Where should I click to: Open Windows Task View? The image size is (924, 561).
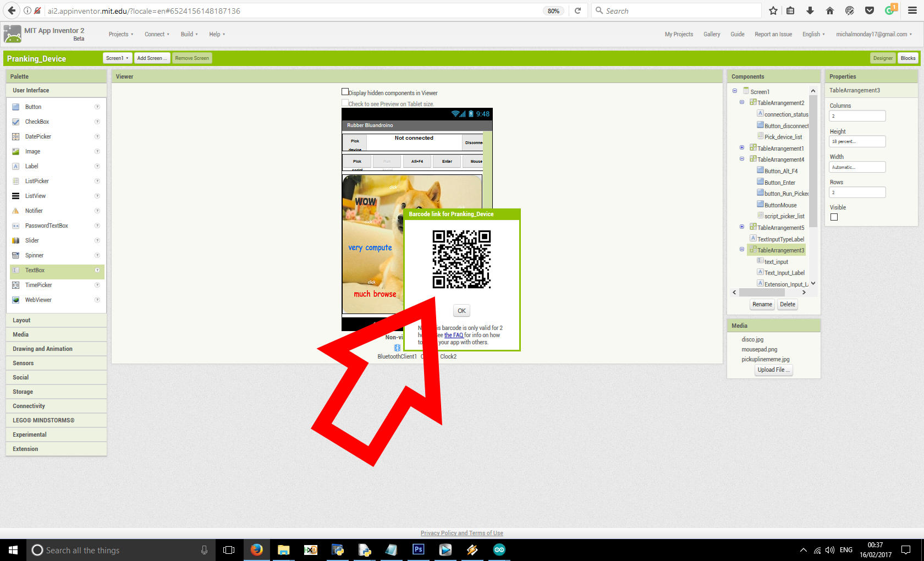click(x=229, y=550)
